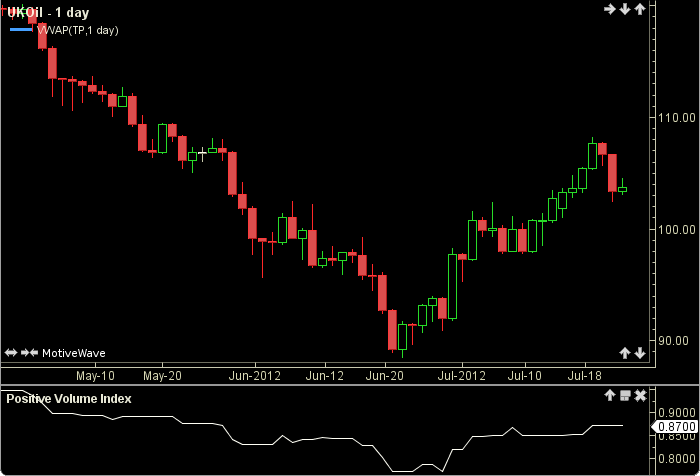Click the down arrow icon atop the price chart
This screenshot has height=476, width=700.
click(x=625, y=9)
